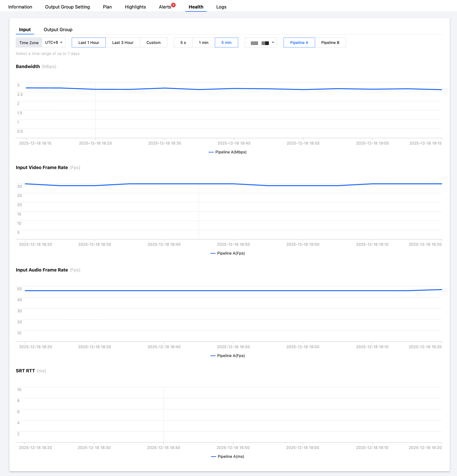Set granularity to 5 min
457x476 pixels.
coord(226,42)
